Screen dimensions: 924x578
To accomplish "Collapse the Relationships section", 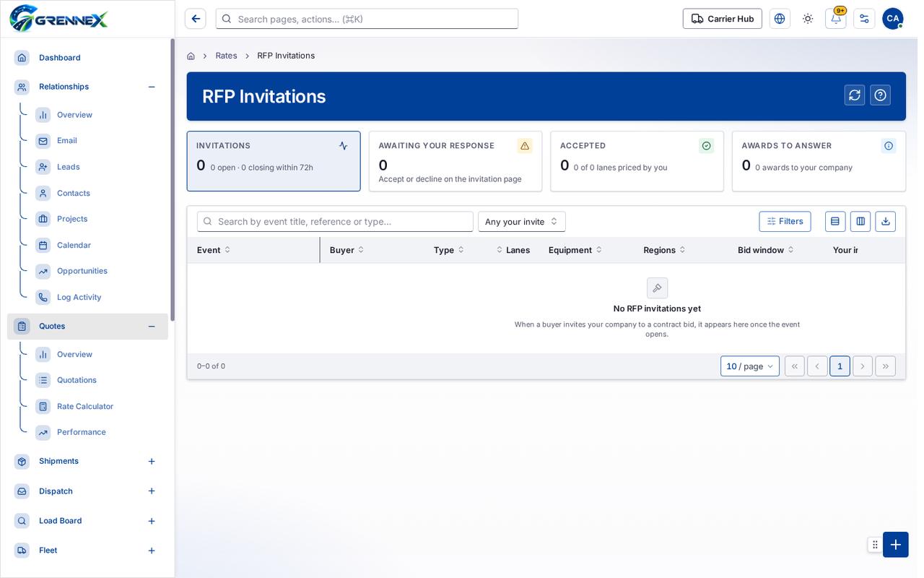I will click(x=152, y=87).
